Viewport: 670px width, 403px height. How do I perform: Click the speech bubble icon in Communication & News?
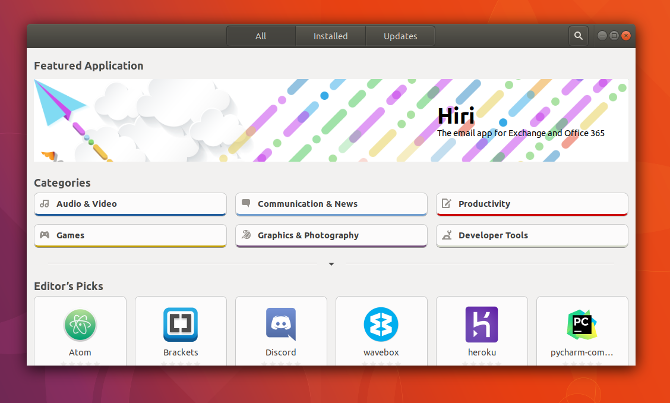(246, 203)
